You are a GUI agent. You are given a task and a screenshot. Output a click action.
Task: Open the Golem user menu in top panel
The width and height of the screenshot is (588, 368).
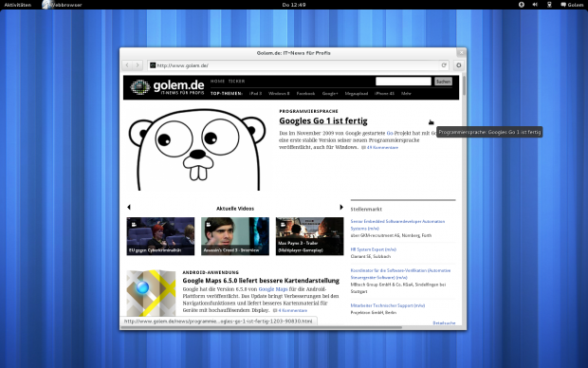[x=572, y=5]
